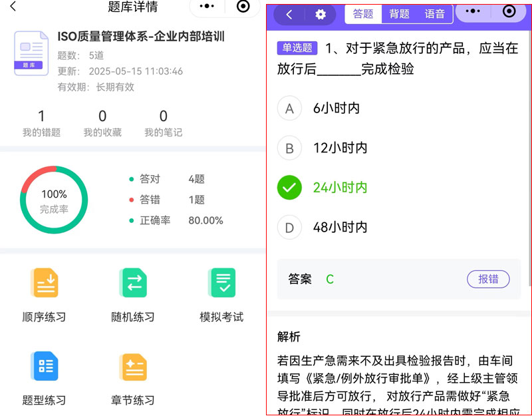Tap the 100% 完成率 progress ring

54,200
